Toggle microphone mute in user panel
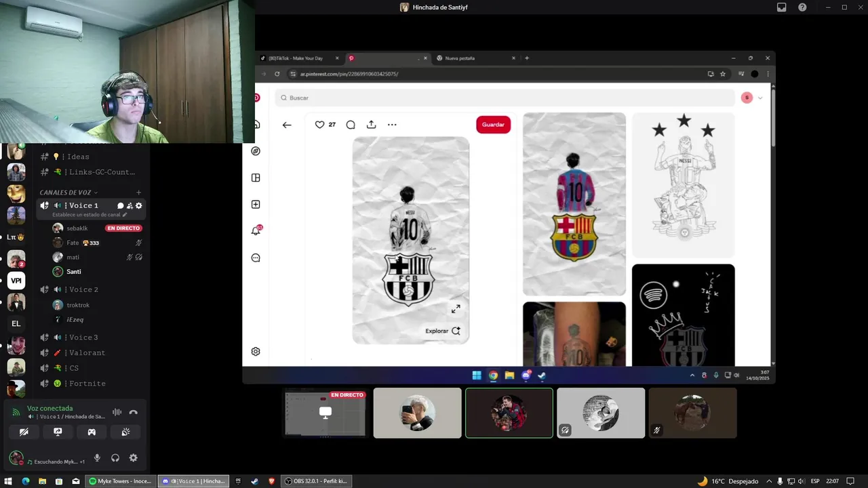This screenshot has height=488, width=868. click(97, 458)
